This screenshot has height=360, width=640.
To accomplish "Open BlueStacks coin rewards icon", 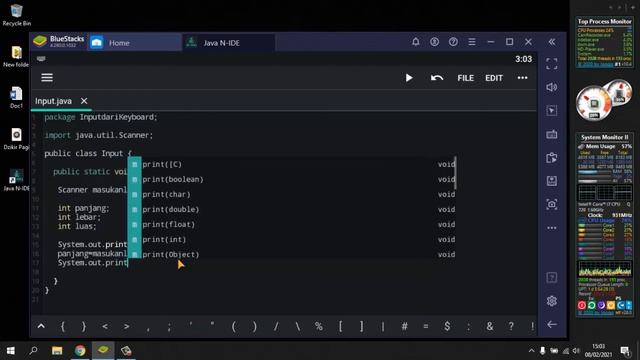I will pos(434,42).
